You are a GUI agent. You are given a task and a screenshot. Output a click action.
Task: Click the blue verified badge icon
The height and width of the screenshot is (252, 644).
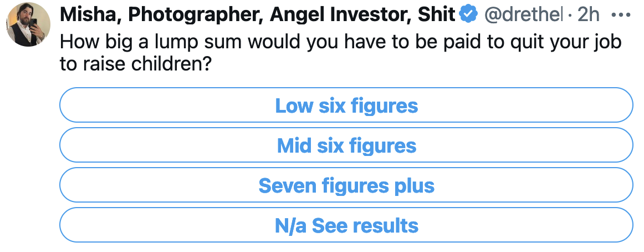click(468, 15)
